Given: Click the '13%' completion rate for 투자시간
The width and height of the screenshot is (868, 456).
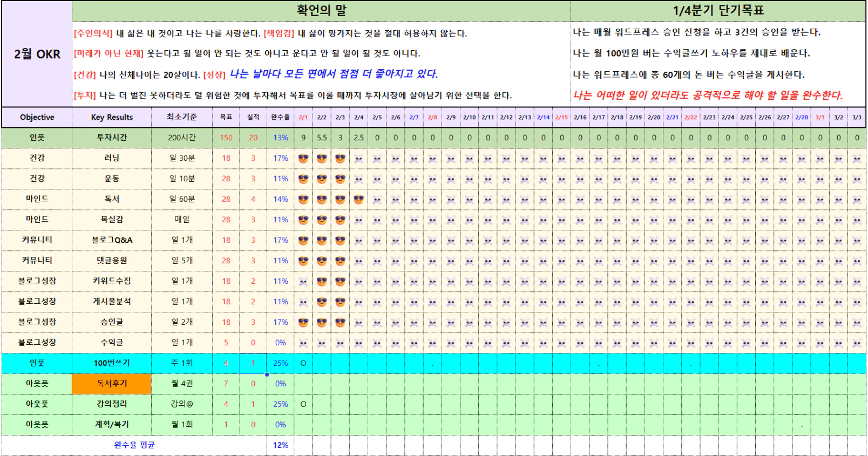Looking at the screenshot, I should [x=280, y=138].
